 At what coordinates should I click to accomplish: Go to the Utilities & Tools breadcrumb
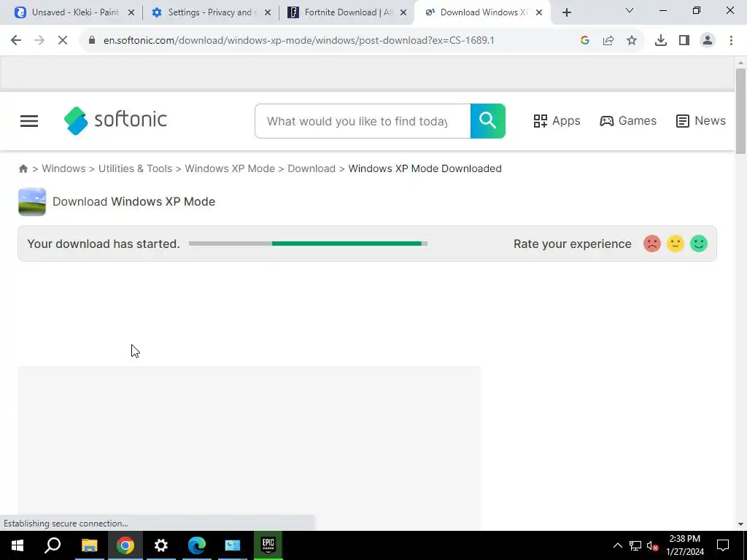click(135, 168)
